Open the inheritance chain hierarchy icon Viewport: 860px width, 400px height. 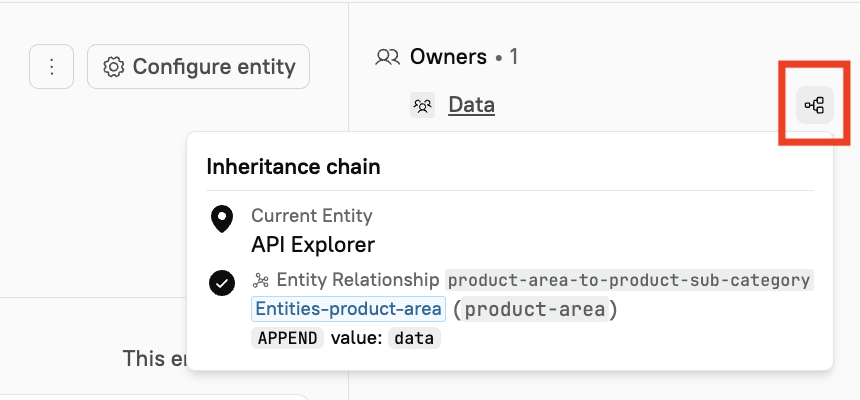tap(814, 105)
